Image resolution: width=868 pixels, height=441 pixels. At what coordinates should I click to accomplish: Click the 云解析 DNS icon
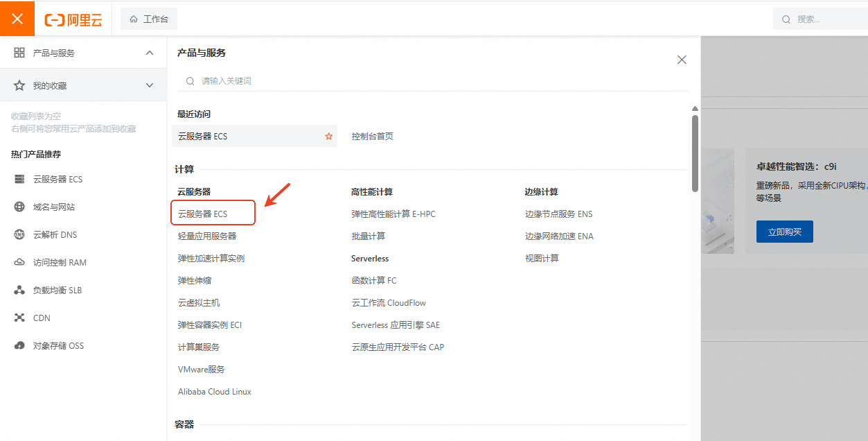click(19, 234)
